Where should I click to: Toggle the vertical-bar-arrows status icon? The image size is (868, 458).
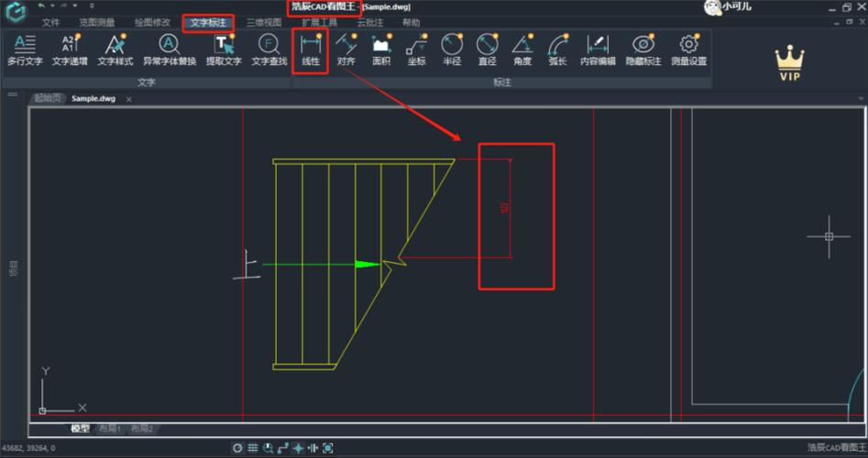pyautogui.click(x=313, y=448)
